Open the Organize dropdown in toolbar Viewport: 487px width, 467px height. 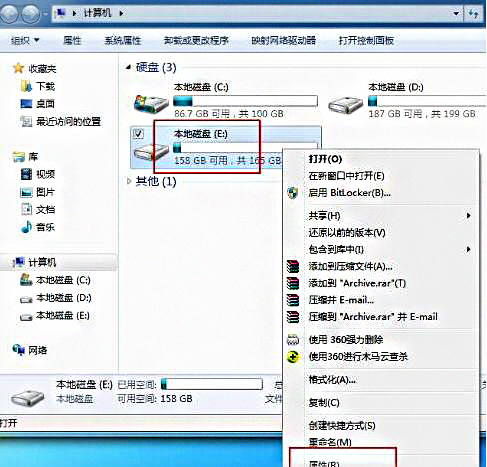pos(25,40)
